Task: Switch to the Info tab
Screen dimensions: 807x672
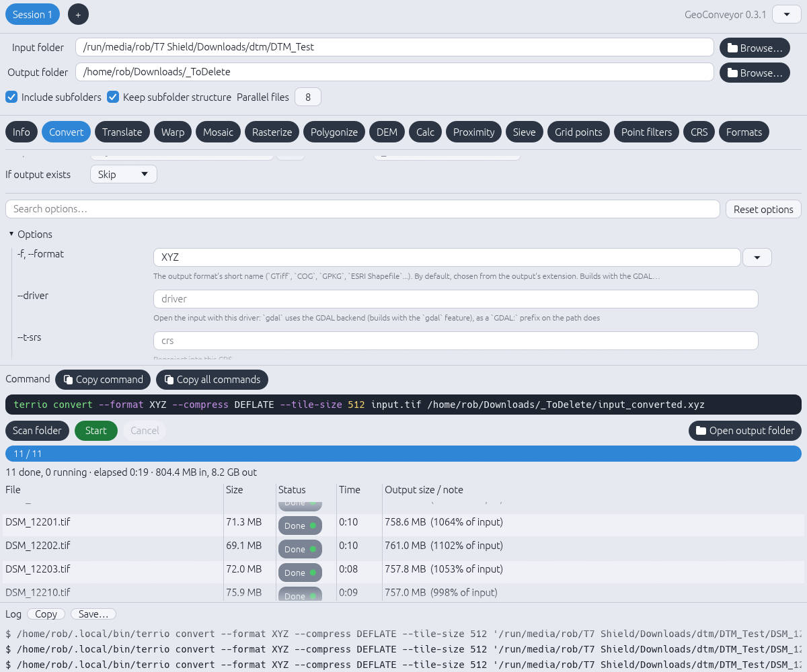Action: click(22, 132)
